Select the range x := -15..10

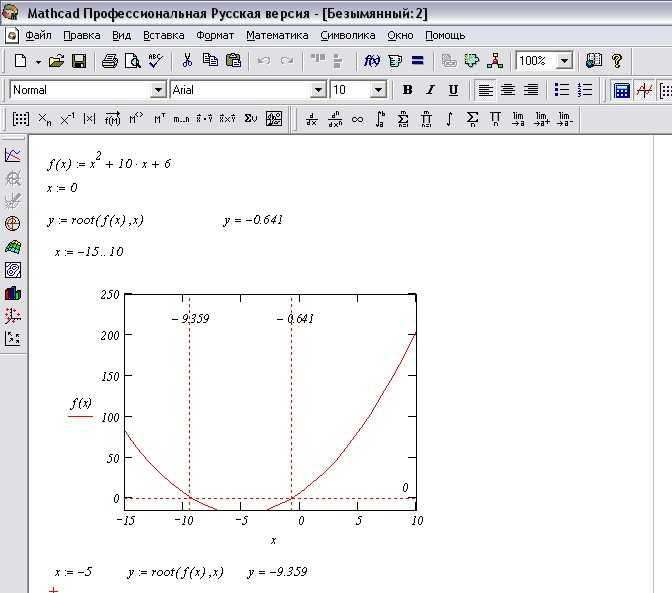click(89, 252)
